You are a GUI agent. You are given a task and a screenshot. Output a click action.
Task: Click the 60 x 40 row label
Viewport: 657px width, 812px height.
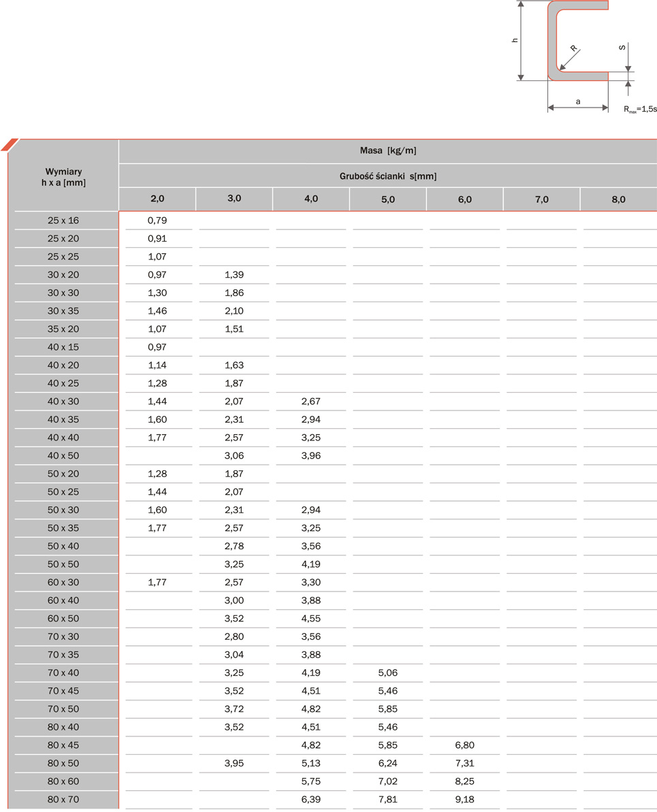pos(63,601)
